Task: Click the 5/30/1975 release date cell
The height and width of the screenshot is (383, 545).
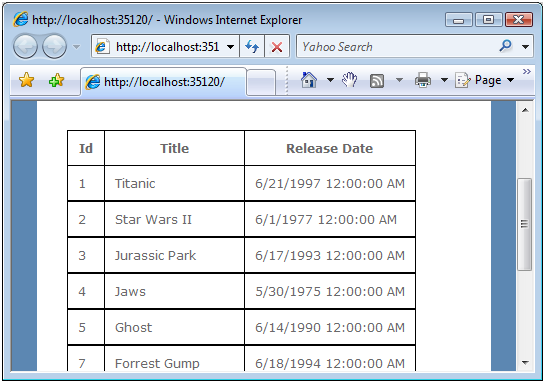Action: tap(330, 292)
